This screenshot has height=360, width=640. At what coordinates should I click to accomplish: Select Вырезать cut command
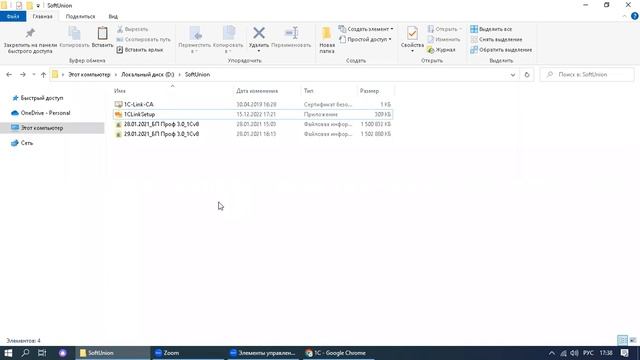132,29
